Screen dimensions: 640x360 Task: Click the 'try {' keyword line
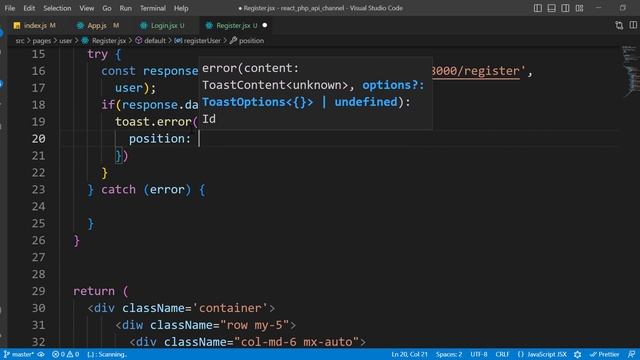click(104, 54)
